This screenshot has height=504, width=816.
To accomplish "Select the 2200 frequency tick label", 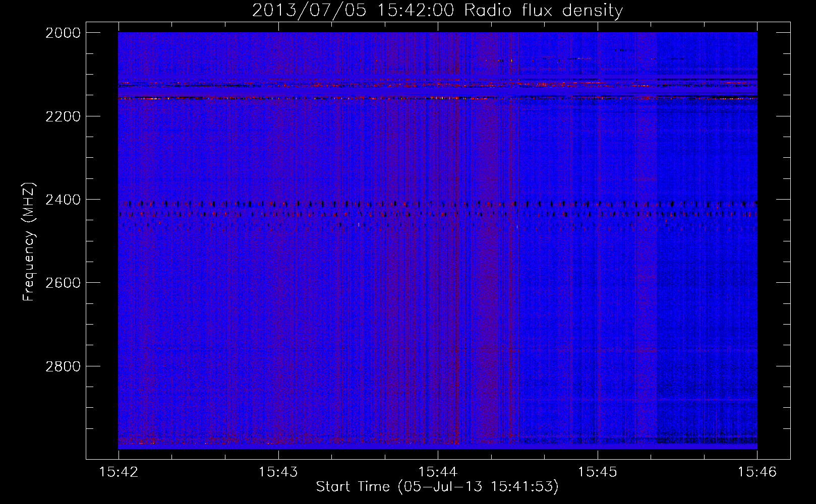I will [x=63, y=116].
